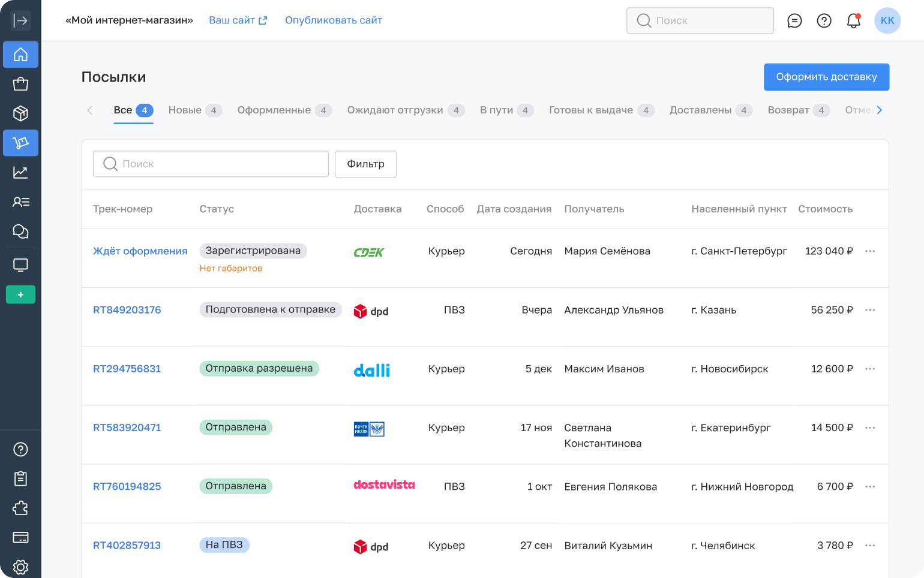Expand the collapsed left sidebar
This screenshot has width=924, height=578.
tap(20, 20)
